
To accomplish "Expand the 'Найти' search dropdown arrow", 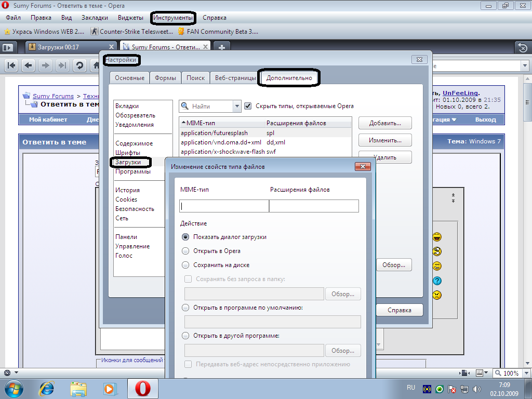I will click(237, 106).
